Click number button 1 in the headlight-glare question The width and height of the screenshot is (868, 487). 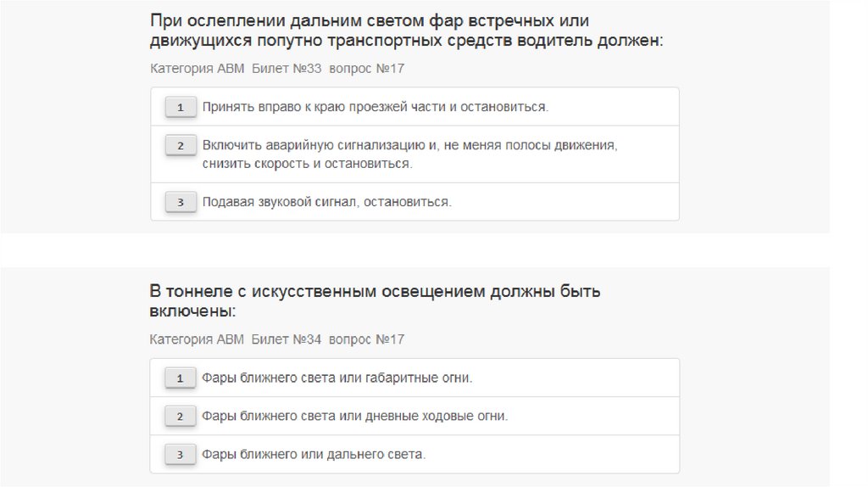coord(180,108)
